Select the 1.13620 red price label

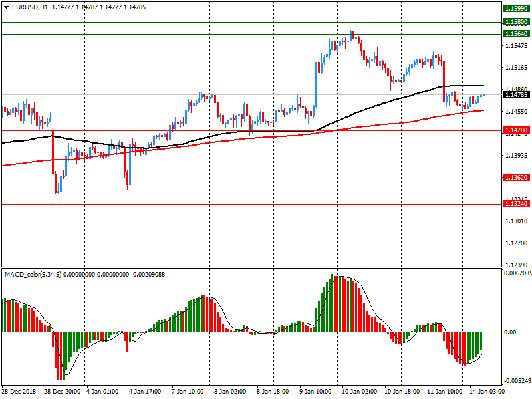pos(516,178)
